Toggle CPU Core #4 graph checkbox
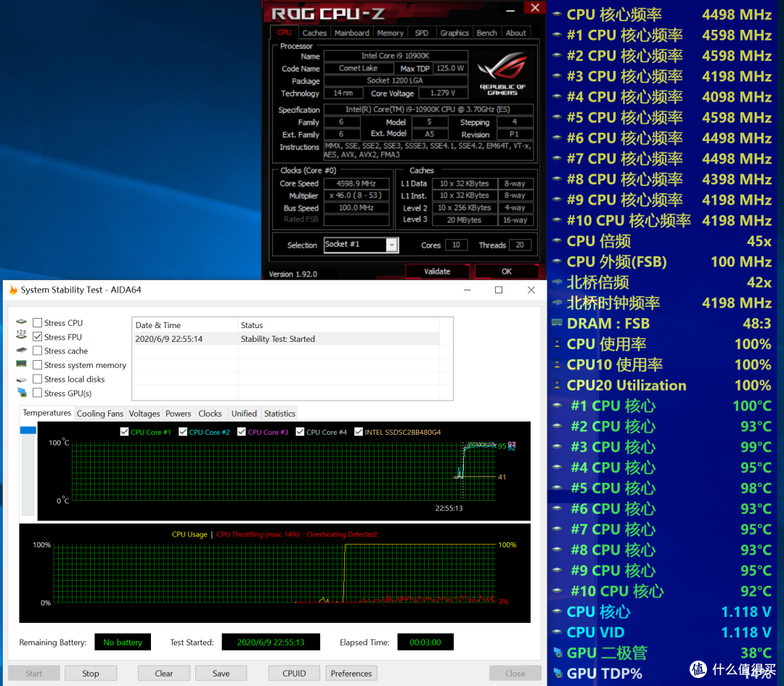The image size is (784, 686). pos(300,431)
